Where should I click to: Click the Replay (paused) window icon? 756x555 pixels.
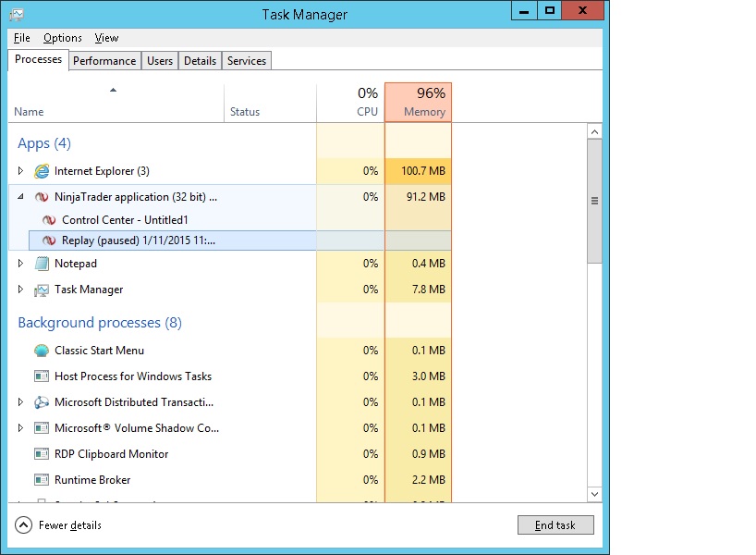pos(49,240)
